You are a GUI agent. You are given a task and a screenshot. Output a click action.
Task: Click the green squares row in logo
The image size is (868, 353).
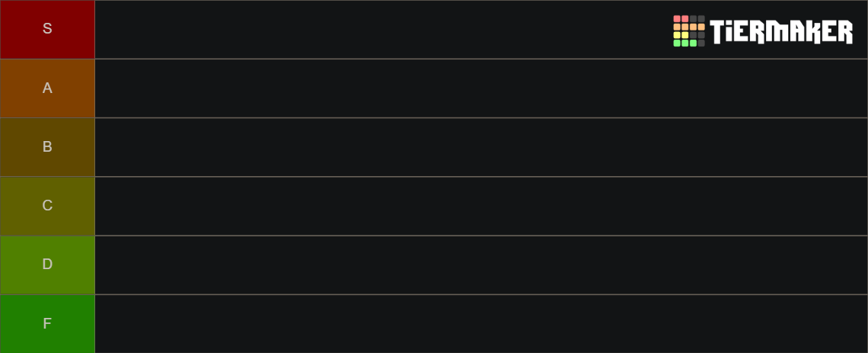click(x=685, y=43)
